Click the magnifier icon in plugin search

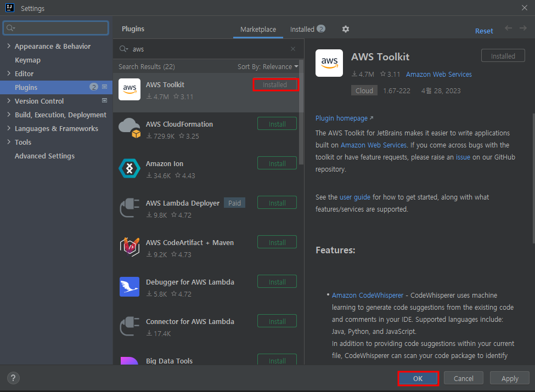[123, 49]
